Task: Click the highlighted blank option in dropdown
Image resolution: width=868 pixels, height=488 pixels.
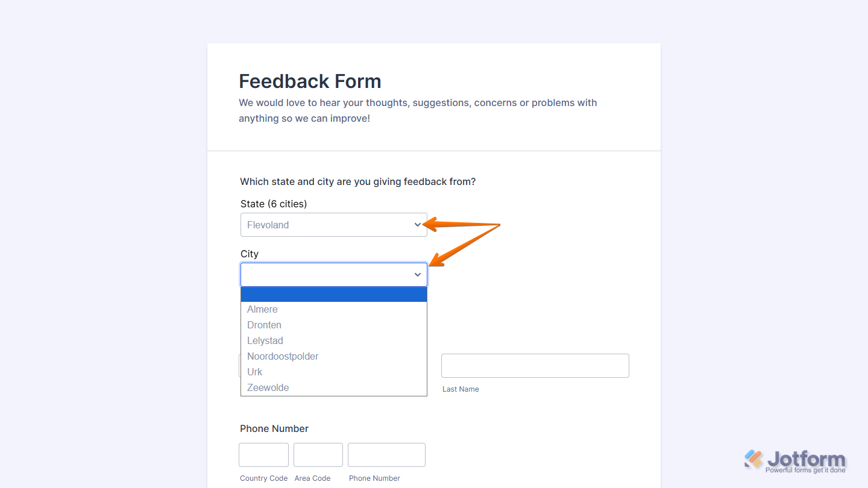Action: 333,294
